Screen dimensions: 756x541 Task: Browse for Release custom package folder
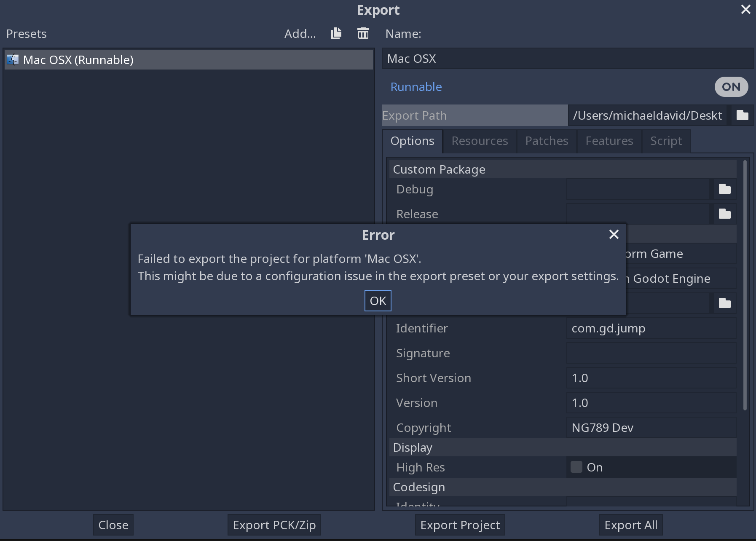(724, 214)
